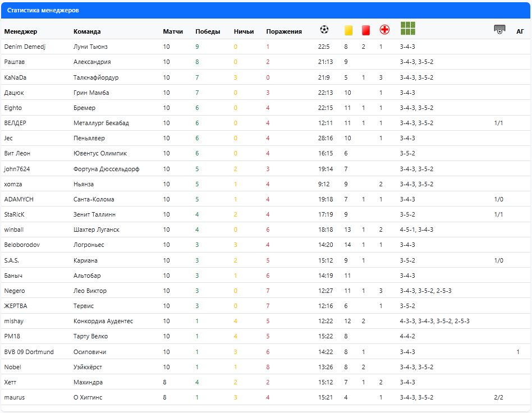Select manager ВЕЛДЕР
This screenshot has height=413, width=532.
[x=15, y=123]
